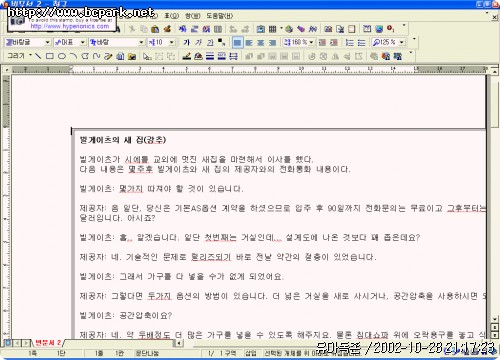Click the object select arrow tool

click(147, 56)
